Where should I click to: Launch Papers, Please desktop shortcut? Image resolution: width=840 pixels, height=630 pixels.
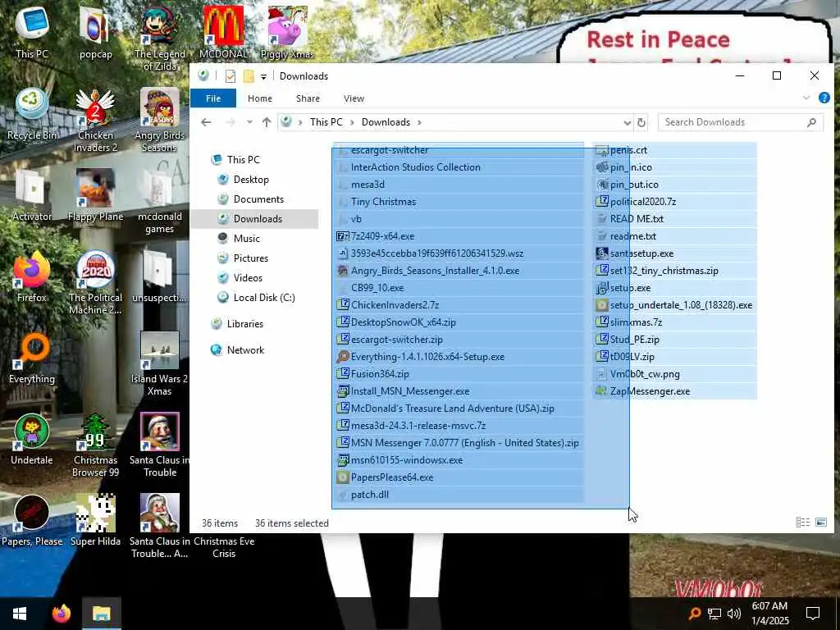point(32,521)
